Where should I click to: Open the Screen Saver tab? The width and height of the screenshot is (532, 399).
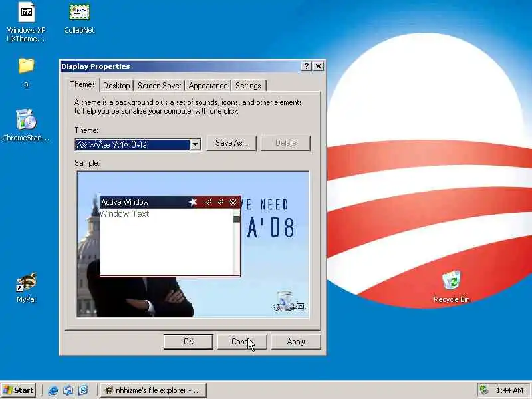click(159, 86)
